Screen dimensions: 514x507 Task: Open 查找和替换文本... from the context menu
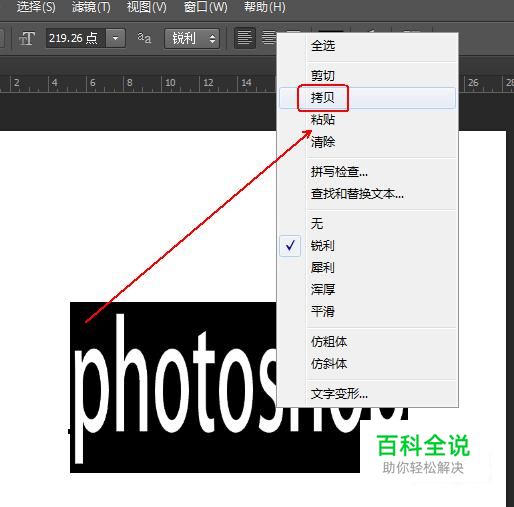[367, 194]
